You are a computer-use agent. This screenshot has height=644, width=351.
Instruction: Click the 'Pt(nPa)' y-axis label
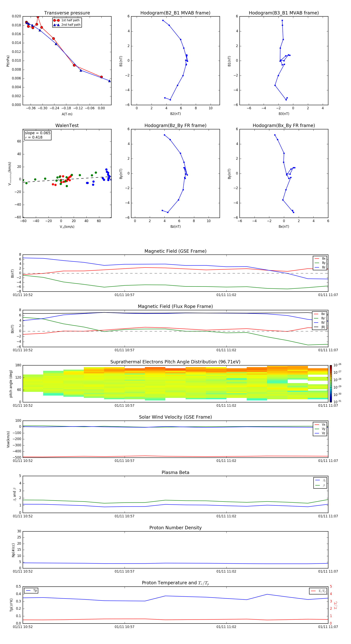point(8,61)
